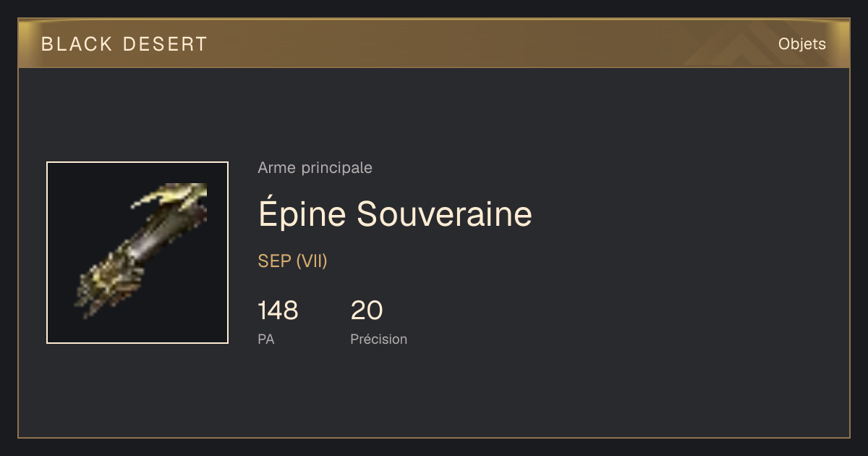Click the empty card area above Arme principale
This screenshot has width=868, height=456.
(x=434, y=112)
